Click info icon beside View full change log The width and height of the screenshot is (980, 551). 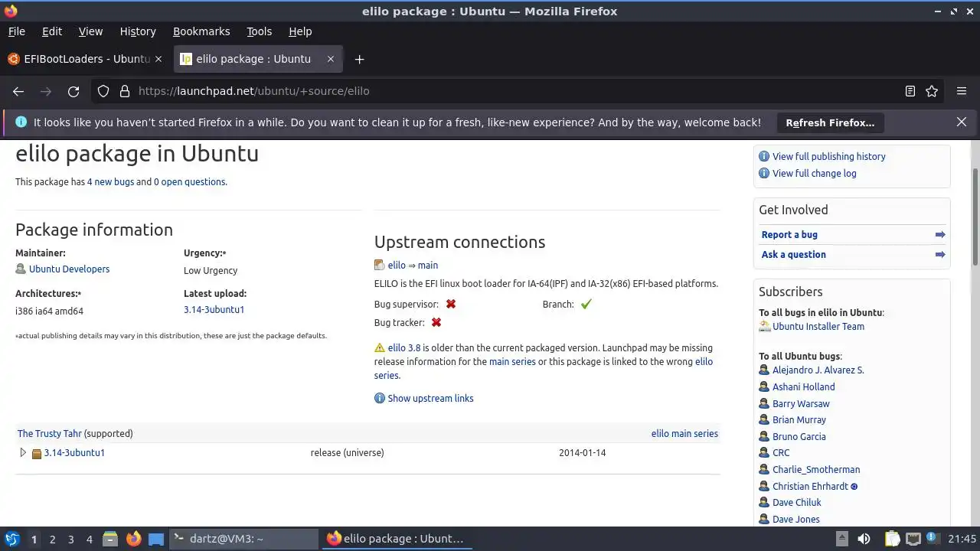tap(764, 173)
